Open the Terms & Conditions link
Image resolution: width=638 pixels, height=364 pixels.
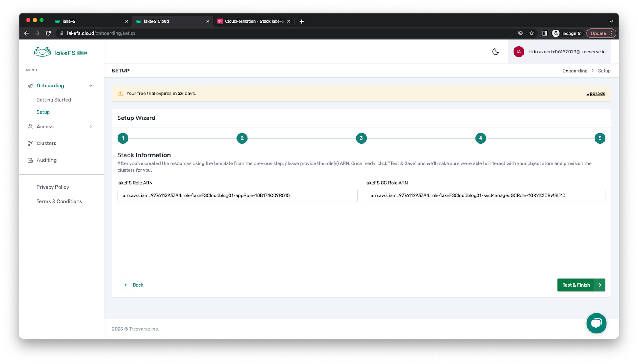tap(59, 201)
